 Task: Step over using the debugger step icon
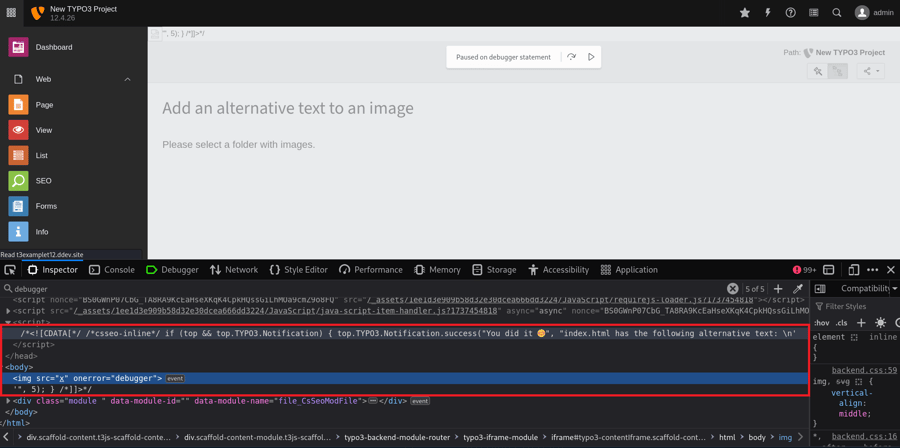pos(571,57)
